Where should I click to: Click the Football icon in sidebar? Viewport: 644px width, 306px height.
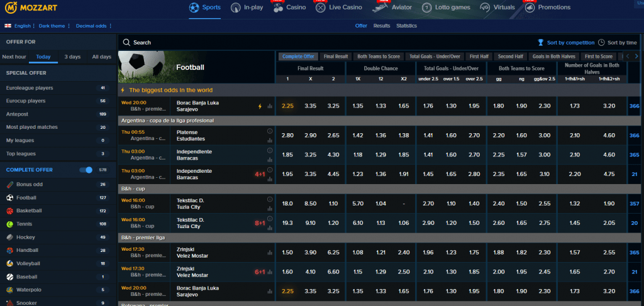pyautogui.click(x=10, y=198)
